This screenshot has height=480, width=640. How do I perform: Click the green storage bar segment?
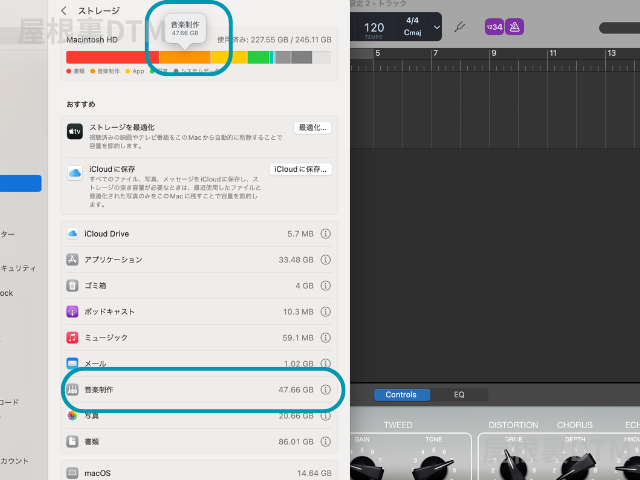pos(258,57)
